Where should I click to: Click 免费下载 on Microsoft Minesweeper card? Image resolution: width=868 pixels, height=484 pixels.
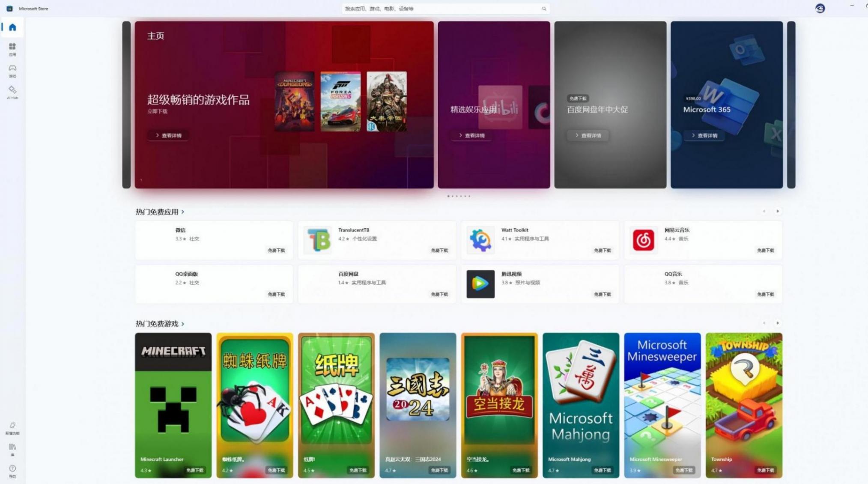(x=684, y=470)
